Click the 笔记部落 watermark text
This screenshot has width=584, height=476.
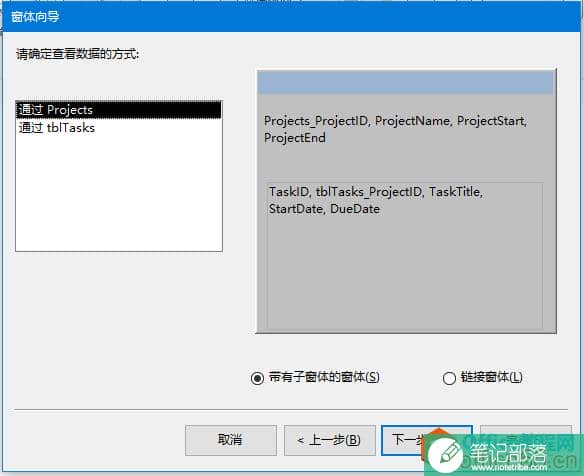pyautogui.click(x=508, y=453)
